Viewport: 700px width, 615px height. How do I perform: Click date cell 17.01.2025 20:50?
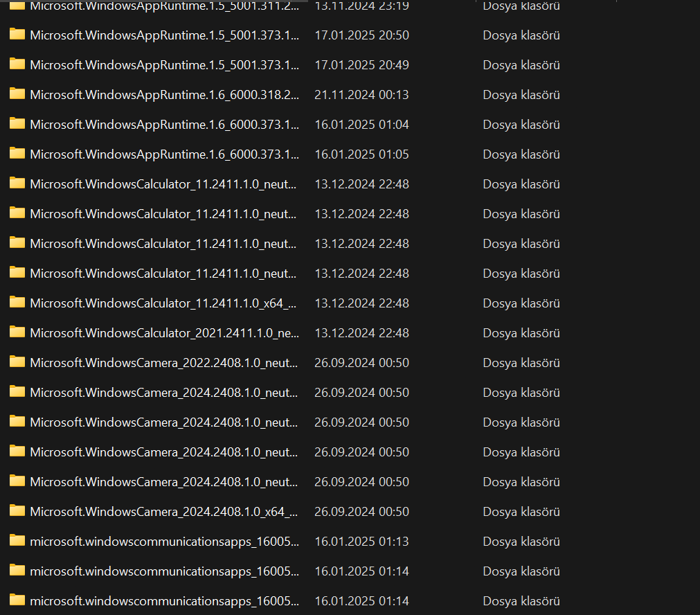(361, 35)
